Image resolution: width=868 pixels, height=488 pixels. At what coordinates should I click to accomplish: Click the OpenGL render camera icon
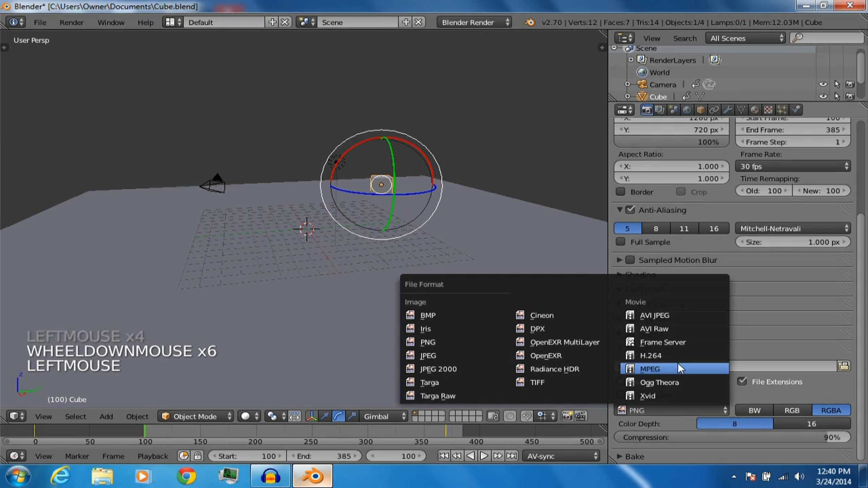(x=567, y=416)
